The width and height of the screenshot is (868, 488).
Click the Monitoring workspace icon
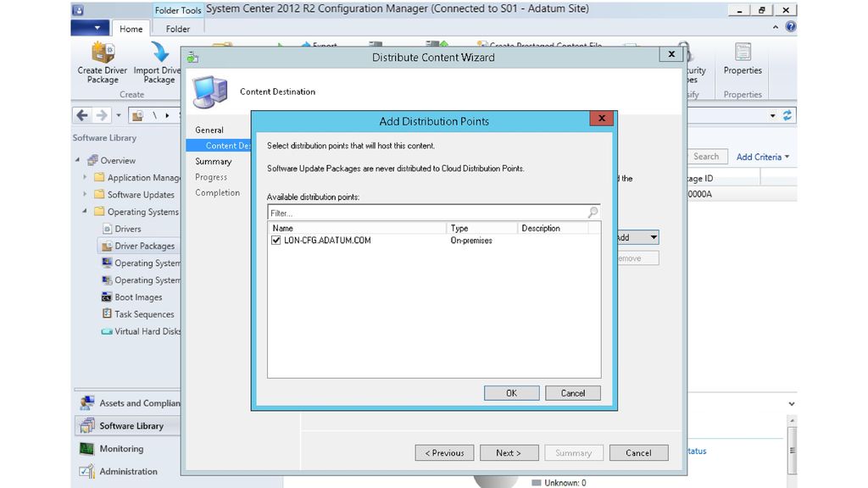coord(87,449)
